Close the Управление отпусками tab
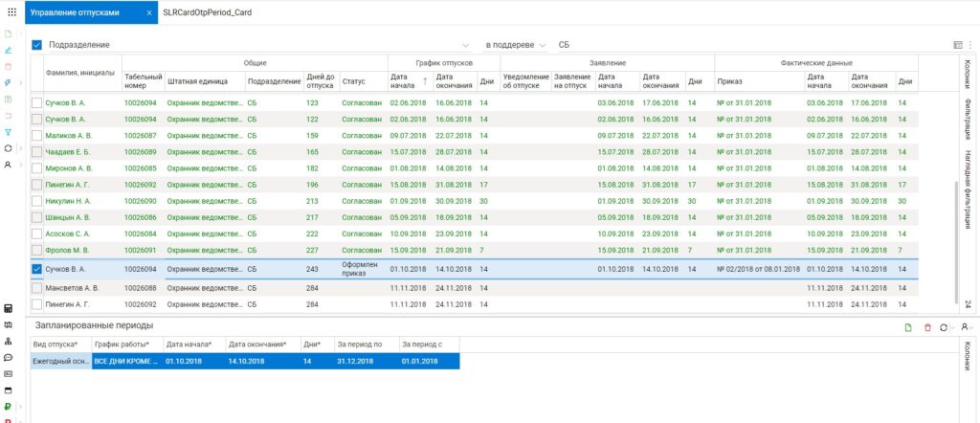Viewport: 980px width, 423px height. click(x=148, y=11)
